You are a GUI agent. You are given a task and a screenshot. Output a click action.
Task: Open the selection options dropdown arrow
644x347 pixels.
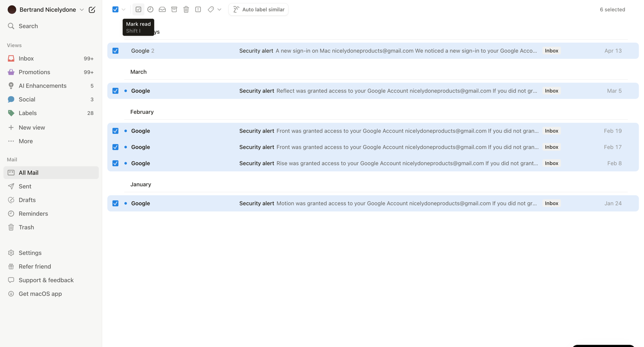(x=124, y=9)
